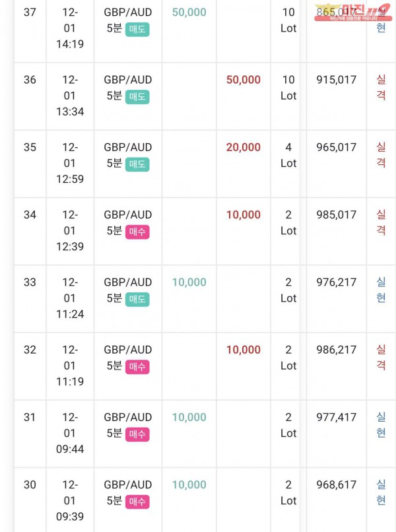This screenshot has height=532, width=396.
Task: Click the teal 매도 badge in row 33
Action: [137, 299]
